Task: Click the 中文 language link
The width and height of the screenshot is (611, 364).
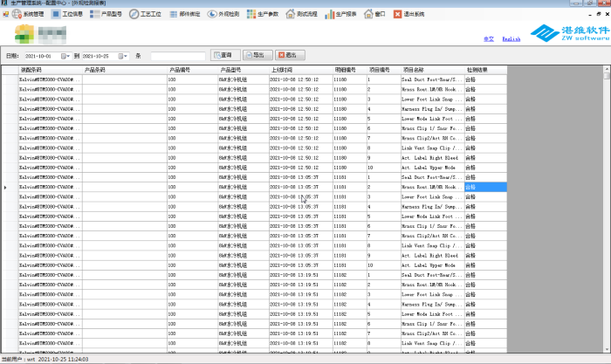Action: 488,39
